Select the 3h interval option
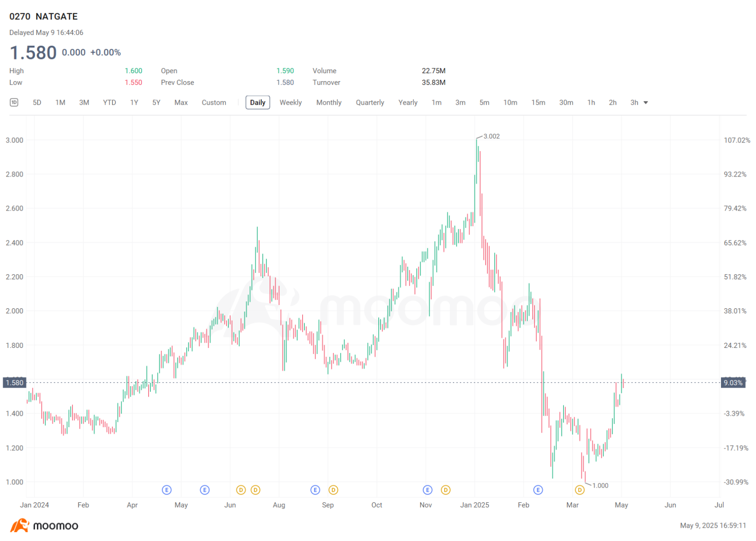 (634, 102)
